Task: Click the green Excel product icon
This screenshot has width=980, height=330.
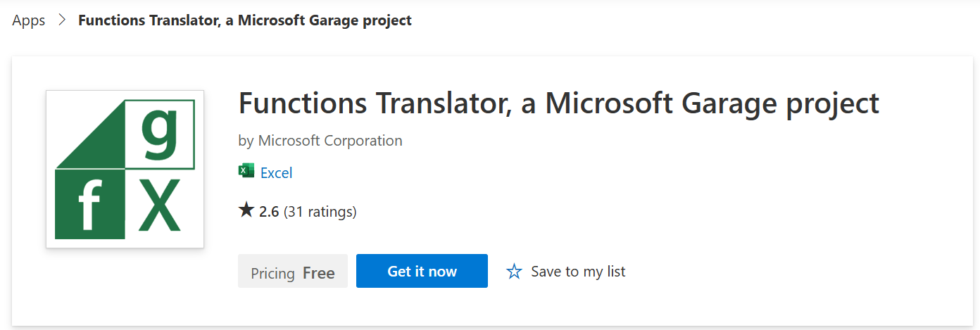Action: [246, 171]
